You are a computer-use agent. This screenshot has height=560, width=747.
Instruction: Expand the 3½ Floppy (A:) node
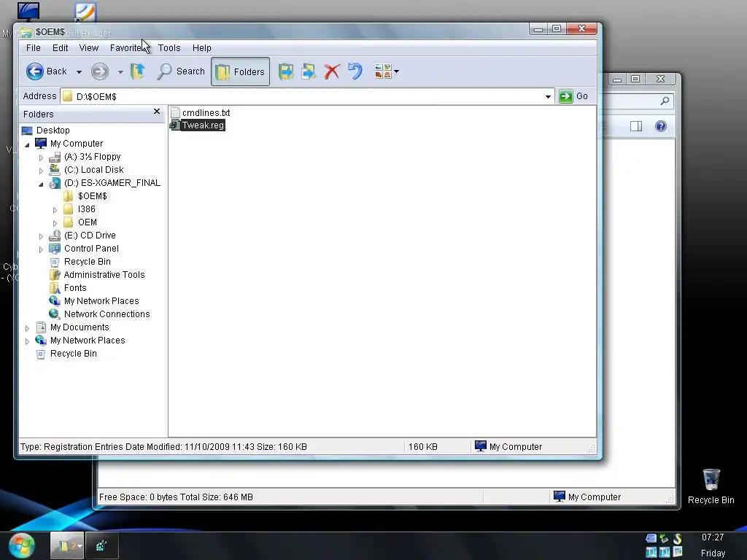point(41,157)
